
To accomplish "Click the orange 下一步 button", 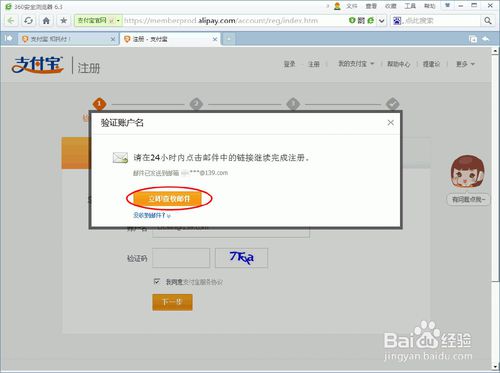I will point(172,302).
